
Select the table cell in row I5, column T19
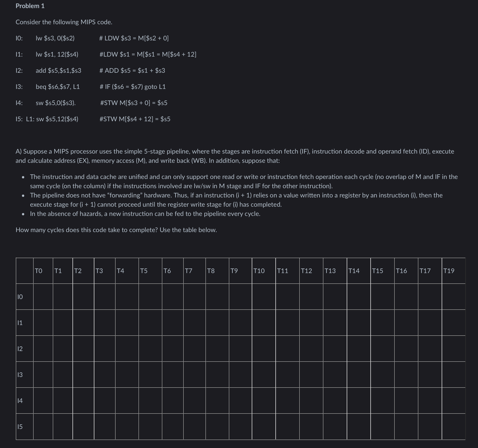tap(453, 427)
